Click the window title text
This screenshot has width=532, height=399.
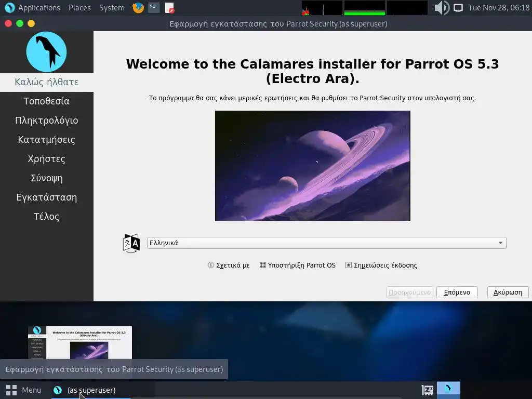[278, 24]
